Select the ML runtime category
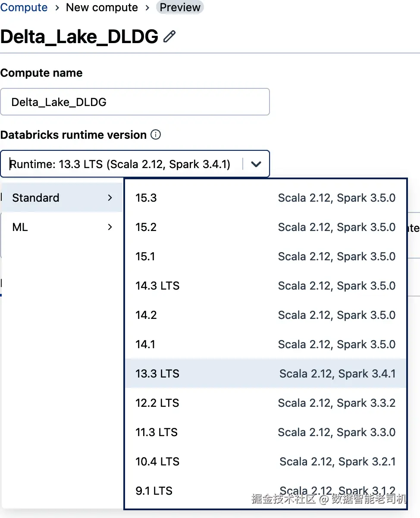The width and height of the screenshot is (420, 518). click(x=62, y=227)
